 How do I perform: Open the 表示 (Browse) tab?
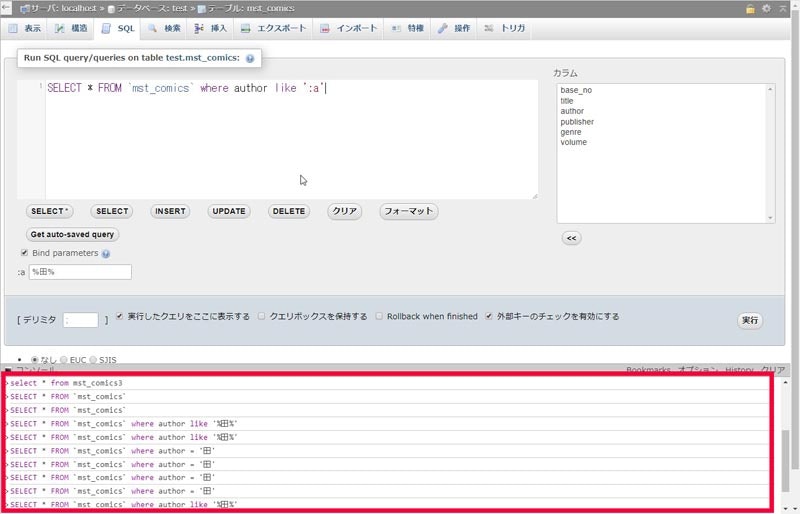[25, 29]
